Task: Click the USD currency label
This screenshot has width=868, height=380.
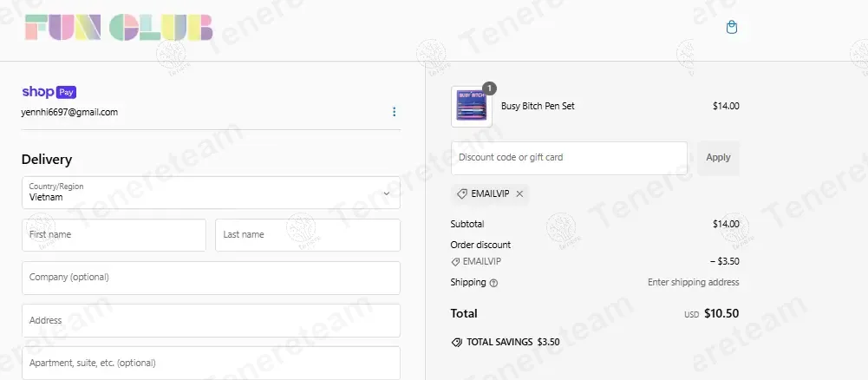Action: 691,315
